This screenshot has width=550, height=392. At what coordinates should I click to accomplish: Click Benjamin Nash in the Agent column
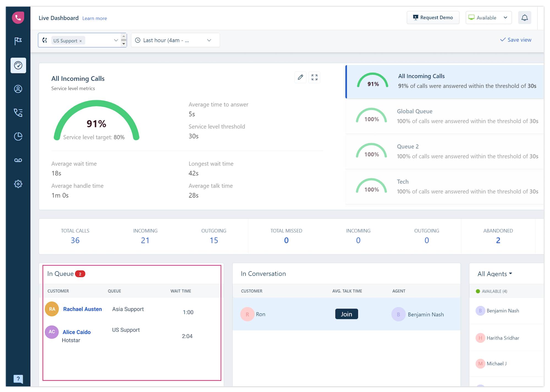coord(426,315)
